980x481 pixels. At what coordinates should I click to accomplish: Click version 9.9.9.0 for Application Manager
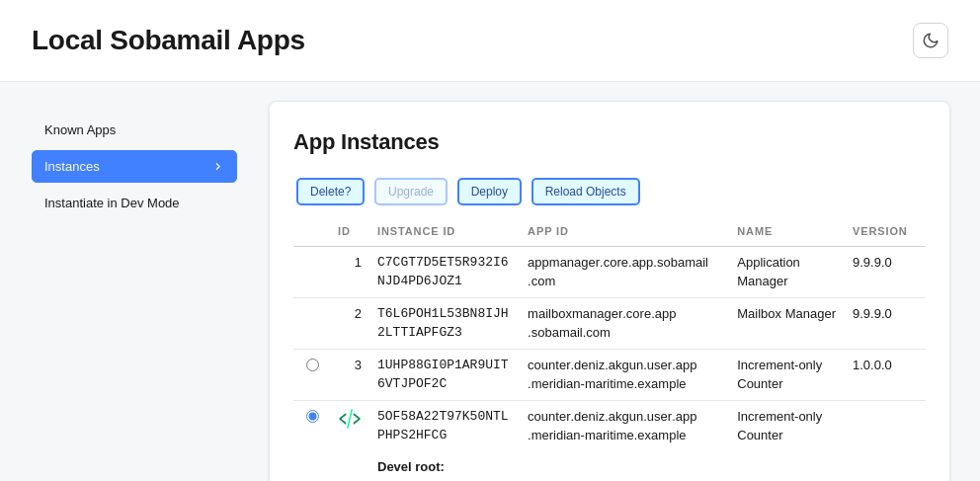click(872, 263)
